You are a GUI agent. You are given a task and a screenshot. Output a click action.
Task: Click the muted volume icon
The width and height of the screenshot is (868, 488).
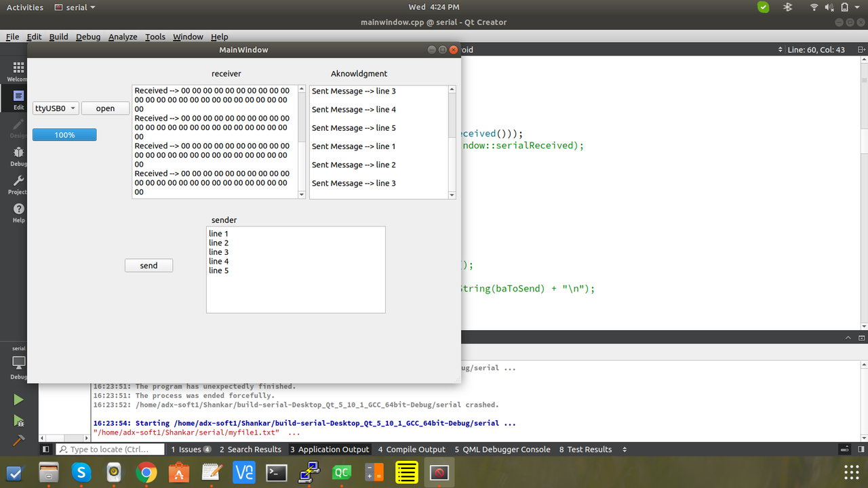pos(829,7)
